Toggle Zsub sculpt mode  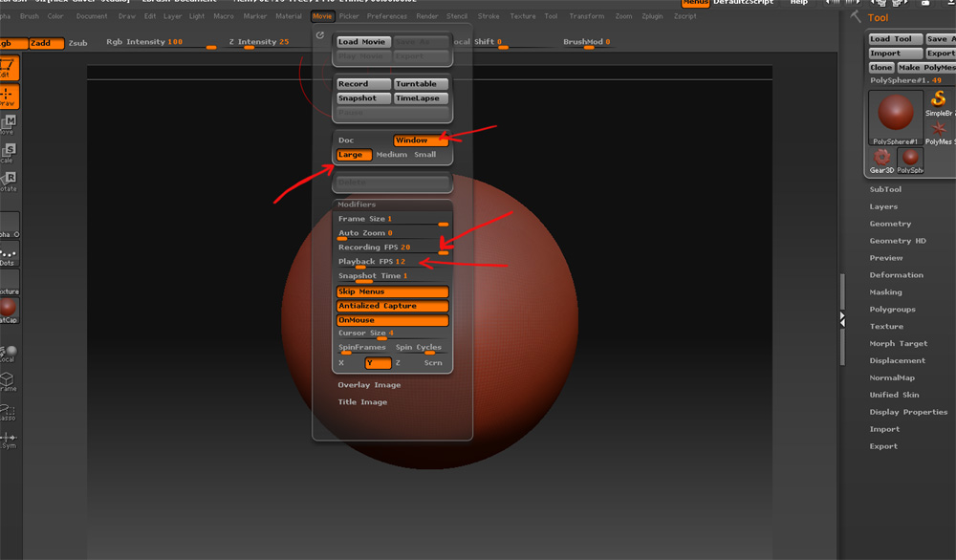[x=77, y=43]
